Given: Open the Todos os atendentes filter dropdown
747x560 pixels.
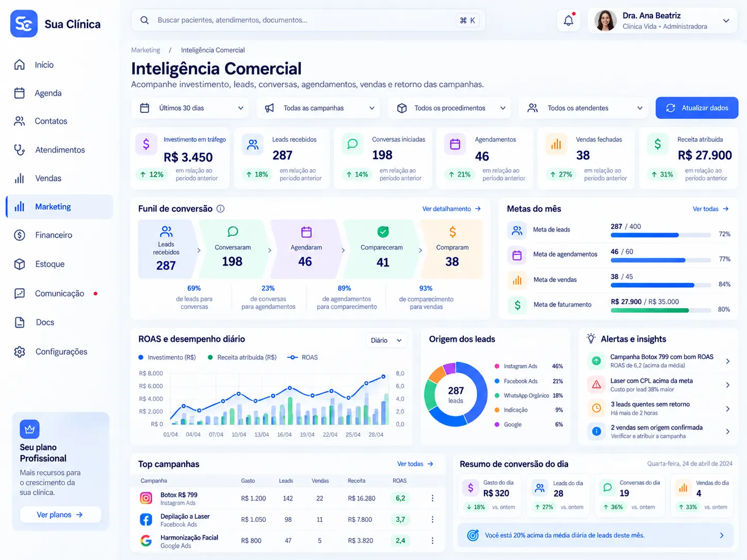Looking at the screenshot, I should 583,108.
